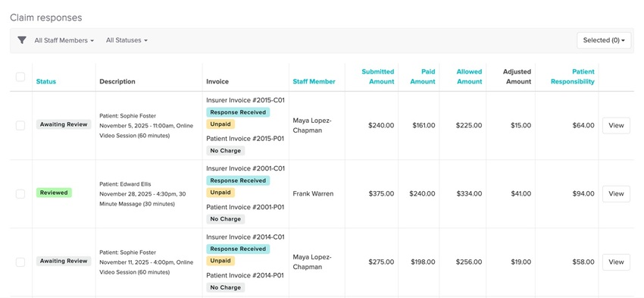Click the Patient: Edward Ellis description

[142, 194]
